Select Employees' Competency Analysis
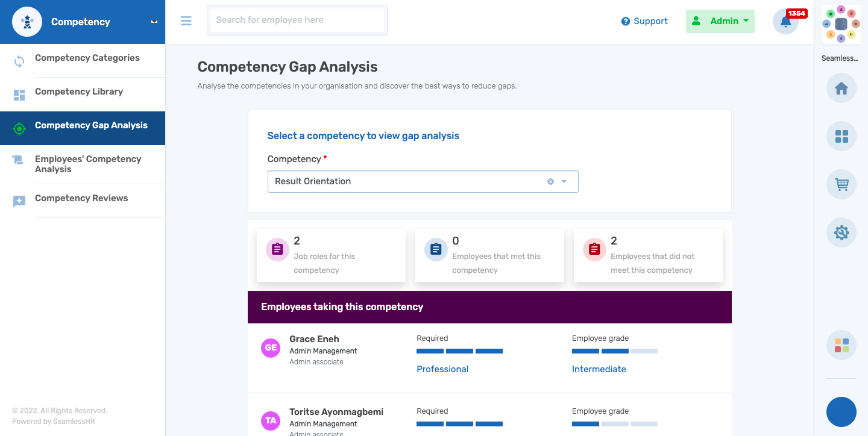This screenshot has height=436, width=868. pyautogui.click(x=88, y=164)
